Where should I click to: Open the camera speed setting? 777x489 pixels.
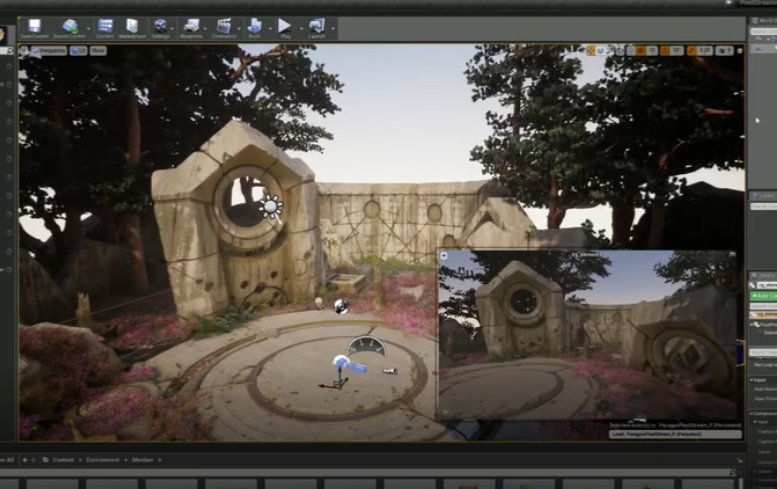tap(724, 51)
